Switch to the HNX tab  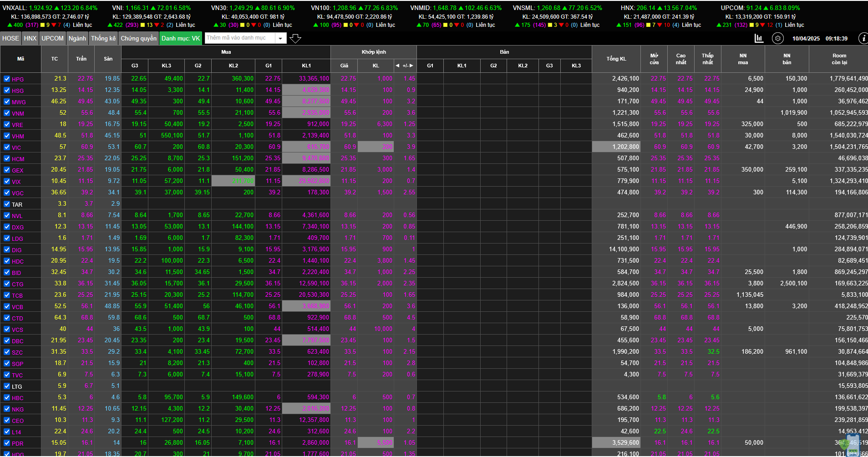[x=30, y=38]
